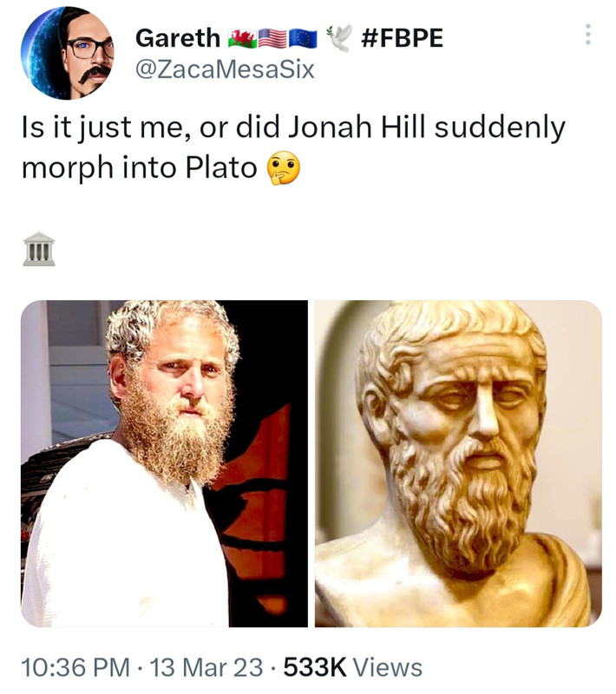The height and width of the screenshot is (694, 616).
Task: Click the word Views after 533K
Action: 387,667
